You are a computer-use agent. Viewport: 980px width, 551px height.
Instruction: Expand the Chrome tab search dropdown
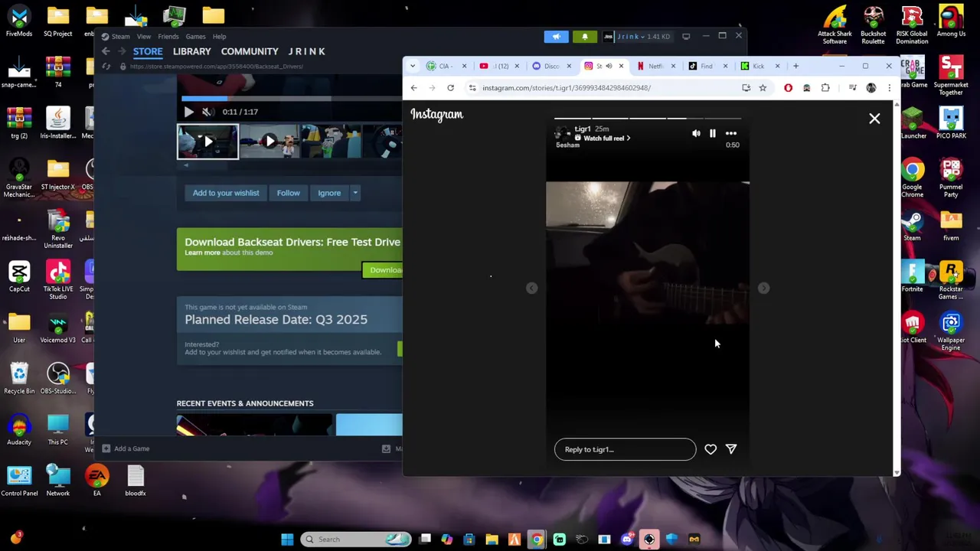[413, 66]
